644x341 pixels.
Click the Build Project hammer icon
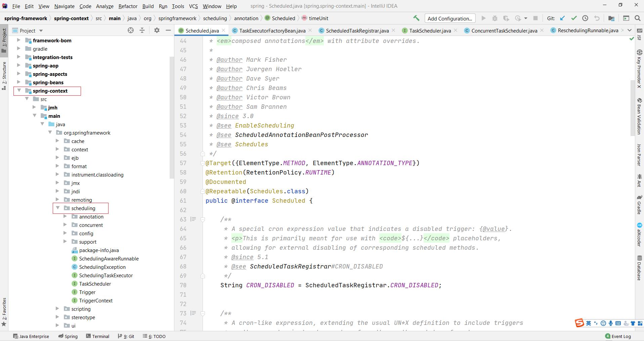coord(416,18)
